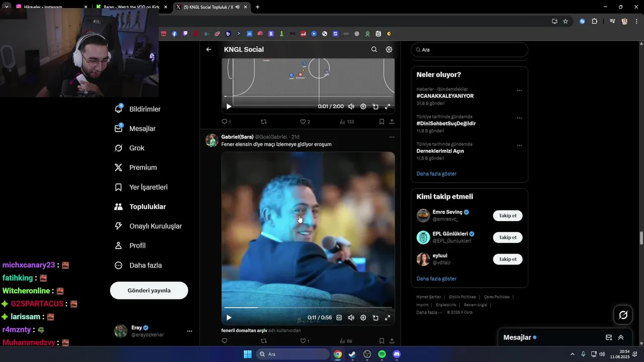Open Chrome extensions puzzle icon
Screen dimensions: 644x362
(x=594, y=21)
